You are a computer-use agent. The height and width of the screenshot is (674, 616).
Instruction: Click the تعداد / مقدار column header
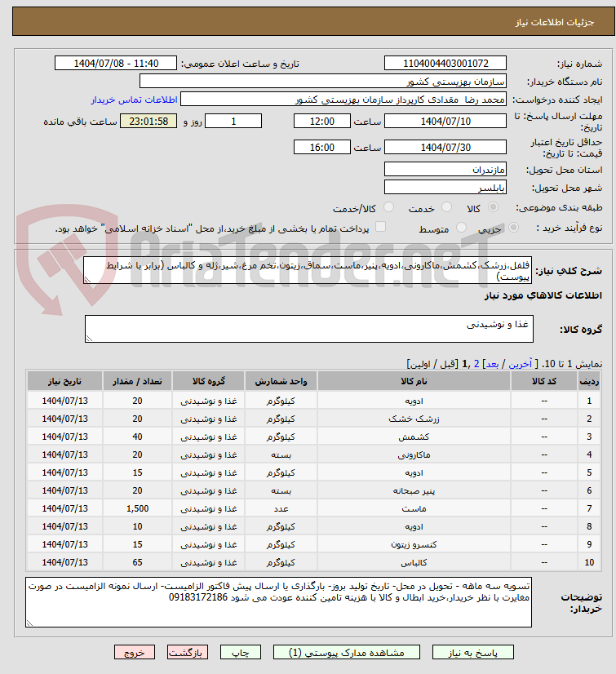click(137, 381)
